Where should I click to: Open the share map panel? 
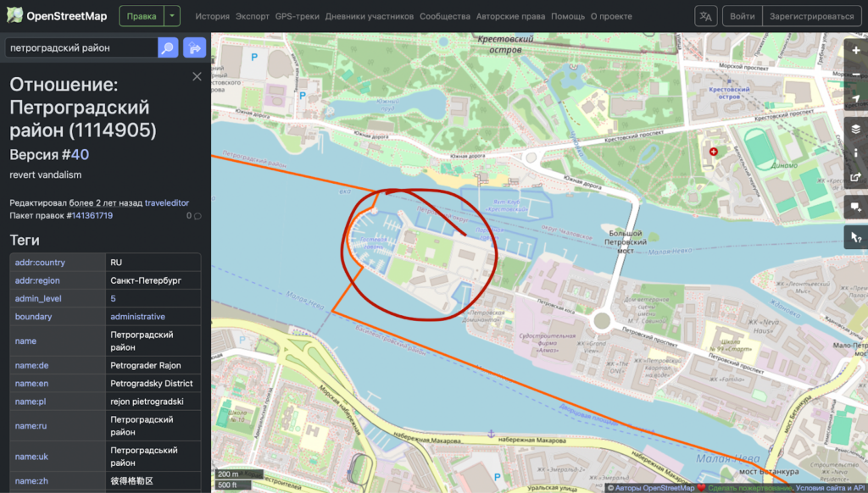pyautogui.click(x=855, y=179)
